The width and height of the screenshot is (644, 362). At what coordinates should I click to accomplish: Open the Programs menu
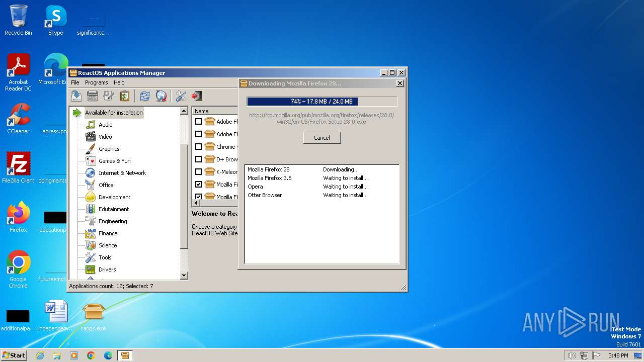[96, 82]
